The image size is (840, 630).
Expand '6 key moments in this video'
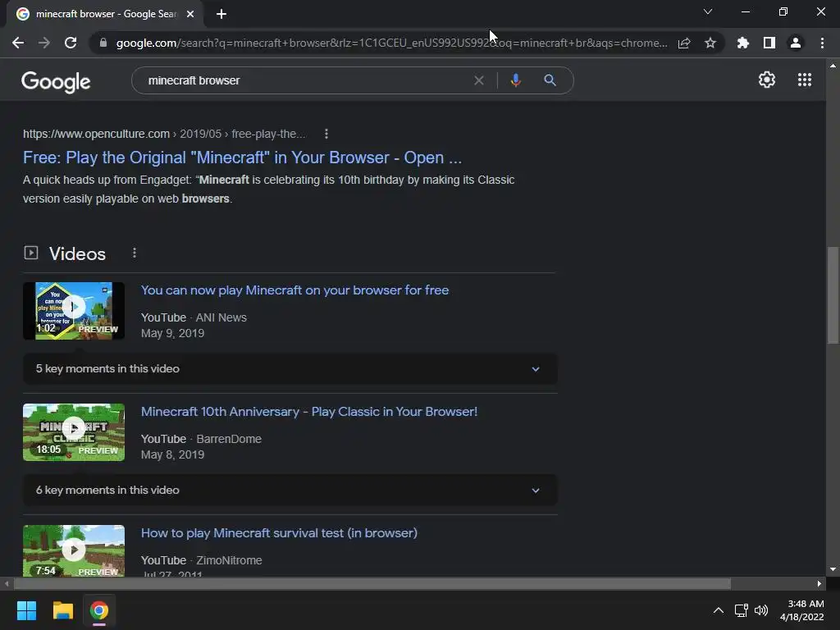tap(290, 491)
